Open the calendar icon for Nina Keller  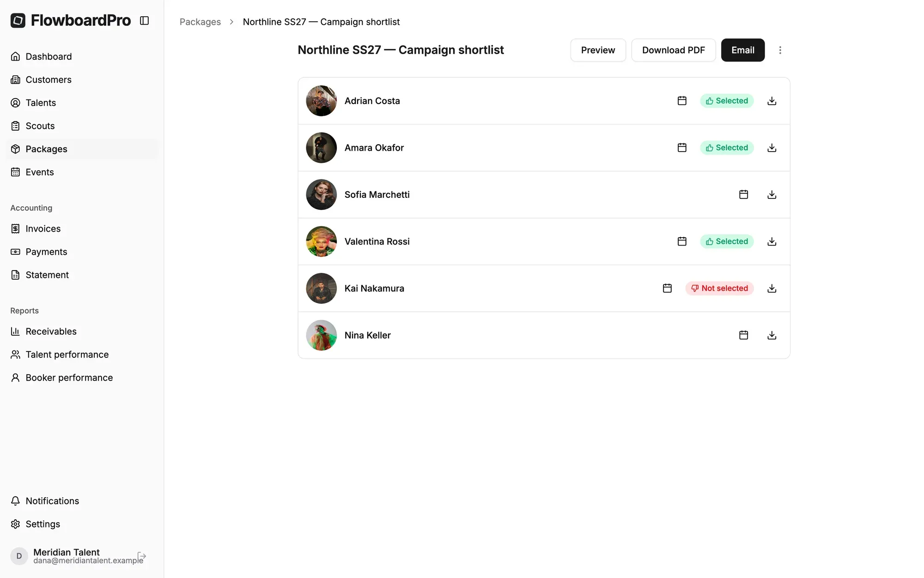point(743,335)
